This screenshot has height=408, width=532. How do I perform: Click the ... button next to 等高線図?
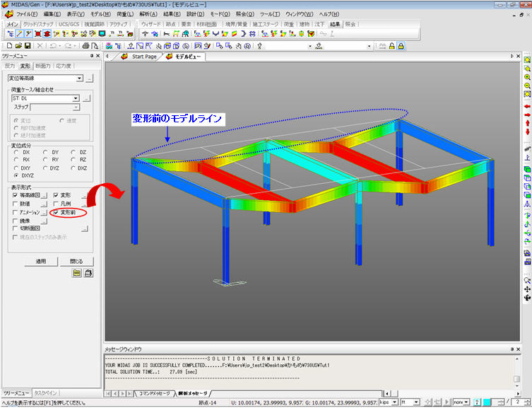click(44, 195)
